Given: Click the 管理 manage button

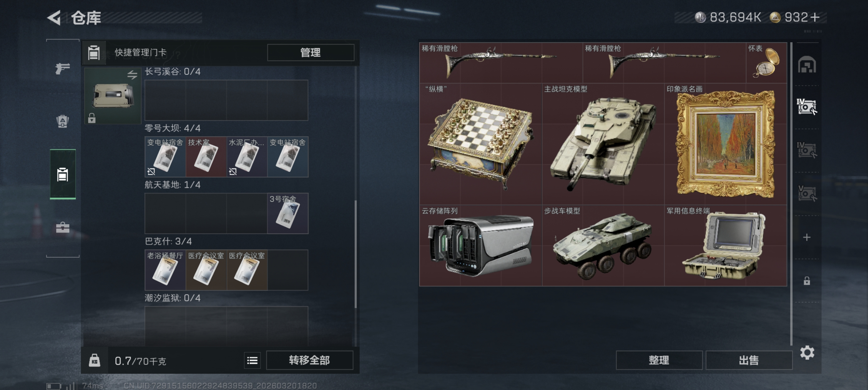Looking at the screenshot, I should pos(310,53).
